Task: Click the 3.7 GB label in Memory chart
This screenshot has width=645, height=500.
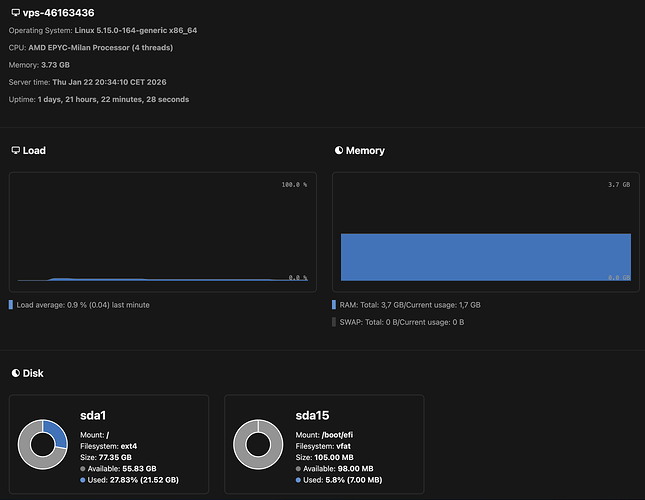Action: 618,185
